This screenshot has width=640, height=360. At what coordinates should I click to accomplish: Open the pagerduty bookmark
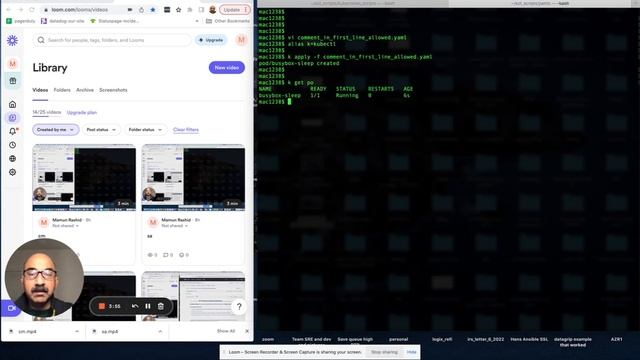(x=21, y=21)
